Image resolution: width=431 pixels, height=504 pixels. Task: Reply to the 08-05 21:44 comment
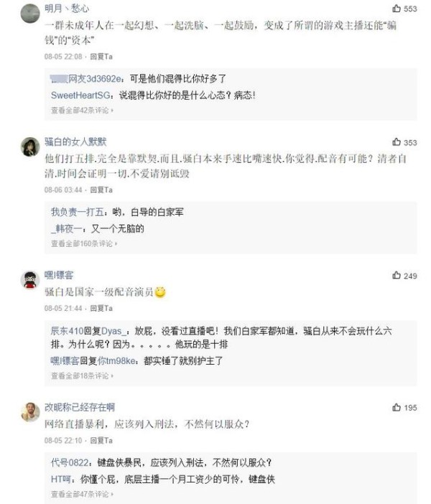[x=104, y=308]
